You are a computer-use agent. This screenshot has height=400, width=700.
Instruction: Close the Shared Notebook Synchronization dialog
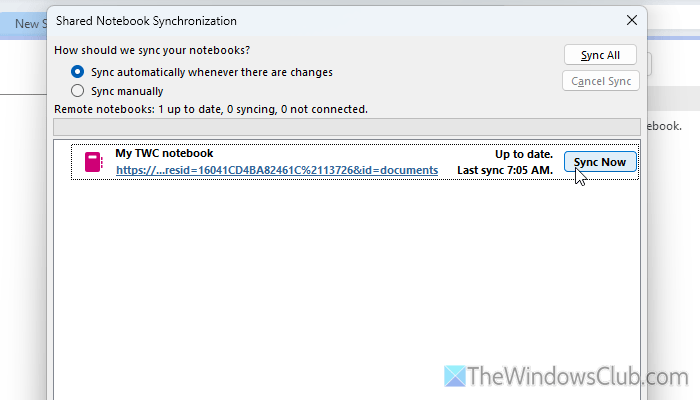631,19
